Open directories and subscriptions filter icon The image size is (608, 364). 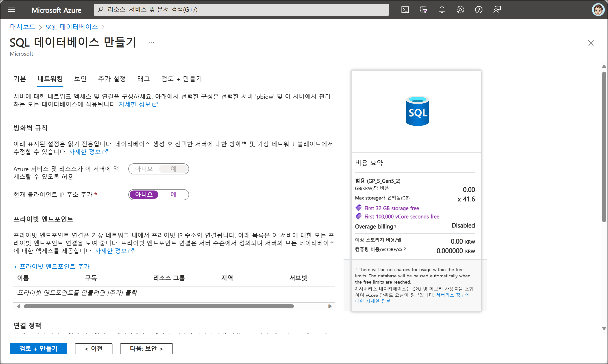(x=423, y=10)
